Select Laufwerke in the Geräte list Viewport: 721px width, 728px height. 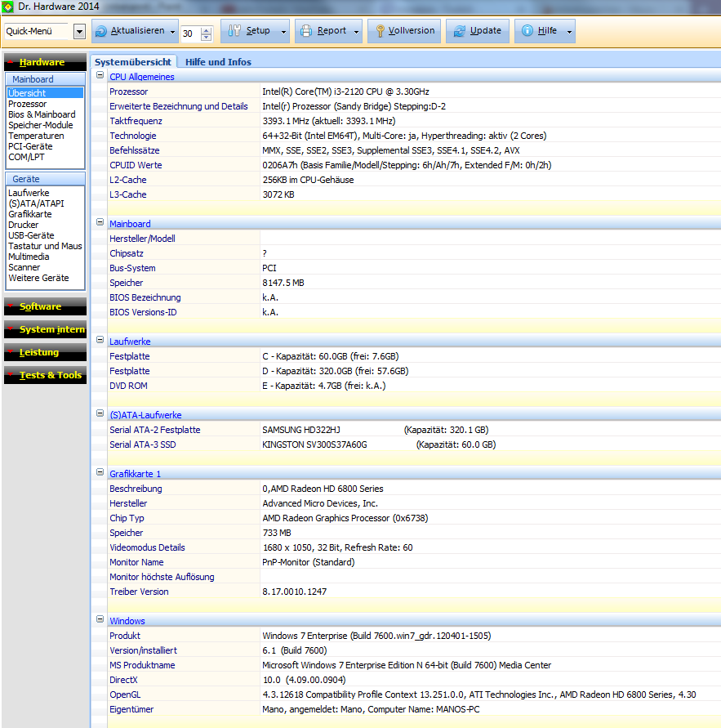(29, 193)
